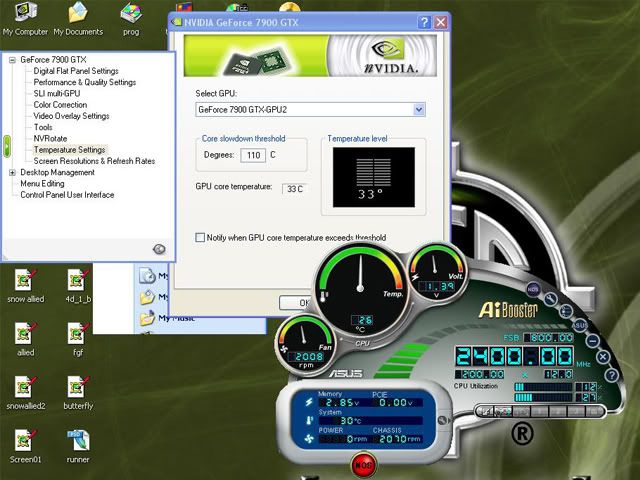This screenshot has width=640, height=480.
Task: Click the CPU Temp gauge
Action: [x=360, y=289]
